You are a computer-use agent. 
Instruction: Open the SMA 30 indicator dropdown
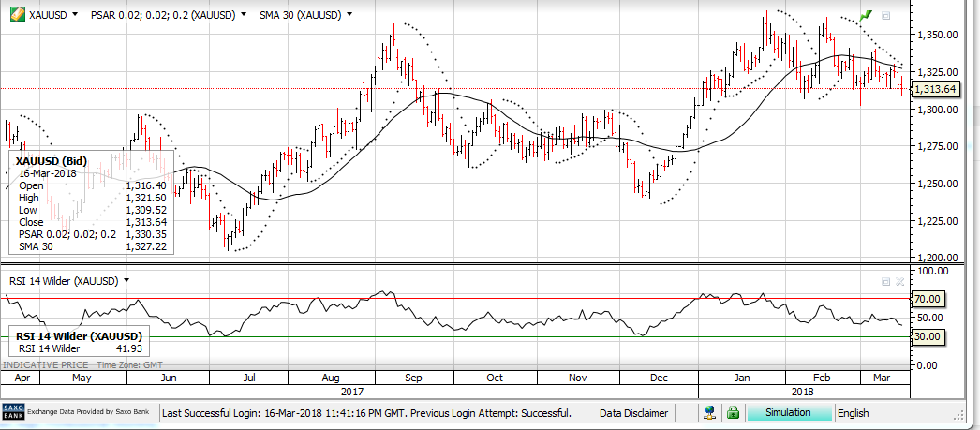349,15
